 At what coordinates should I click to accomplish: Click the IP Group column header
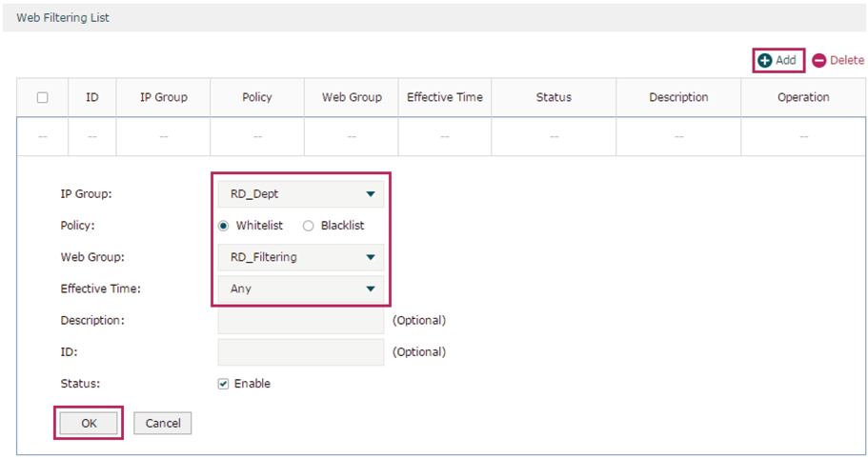(x=163, y=97)
